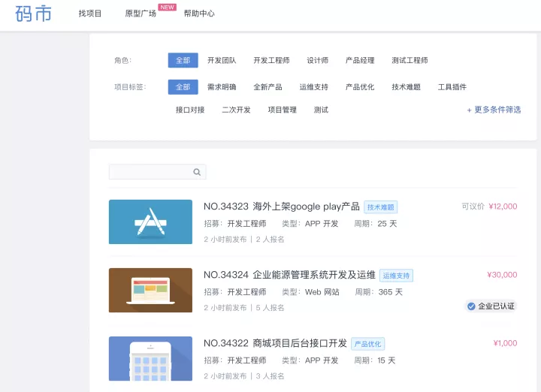The image size is (541, 392).
Task: Choose the 测试 filter tag
Action: coord(322,110)
